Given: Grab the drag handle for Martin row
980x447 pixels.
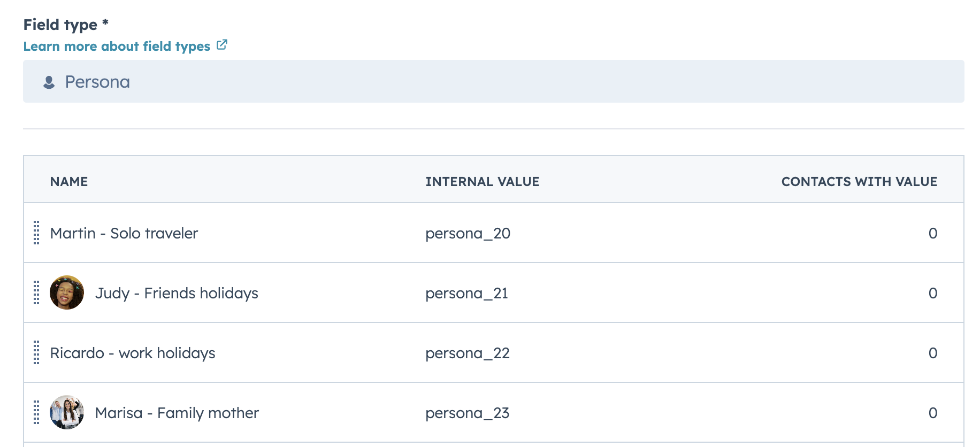Looking at the screenshot, I should (x=36, y=233).
